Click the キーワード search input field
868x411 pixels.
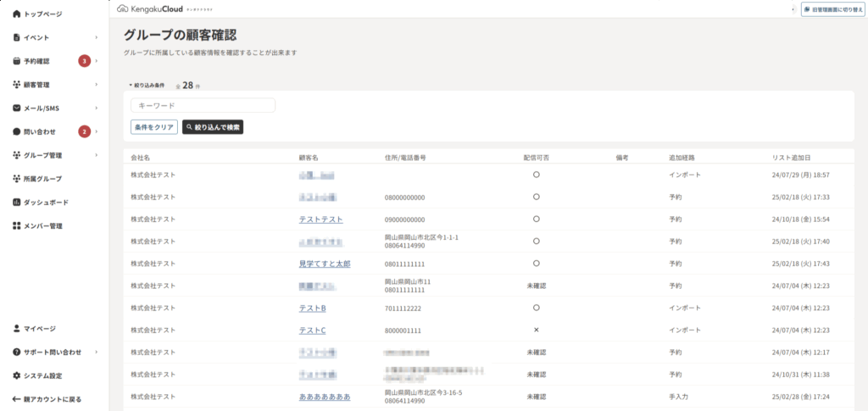203,105
